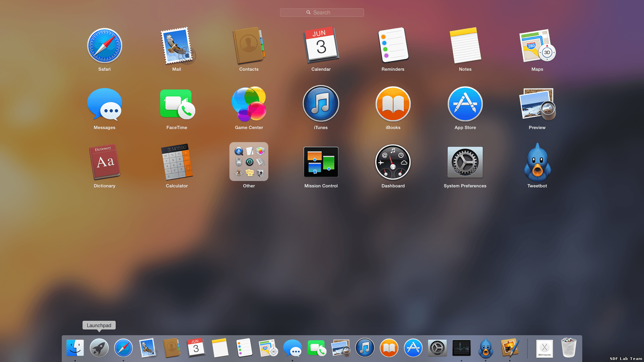Open Notes yellow pad in the Dock
The height and width of the screenshot is (362, 644).
coord(220,348)
